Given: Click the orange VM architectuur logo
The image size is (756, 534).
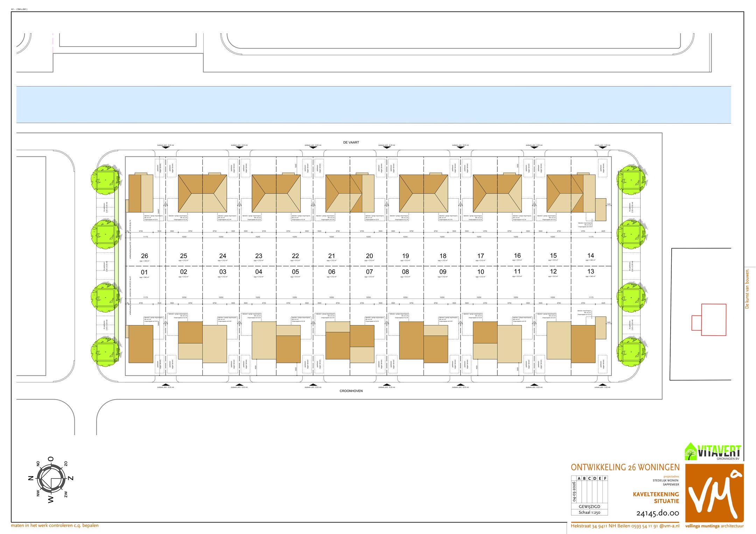Looking at the screenshot, I should [x=714, y=493].
